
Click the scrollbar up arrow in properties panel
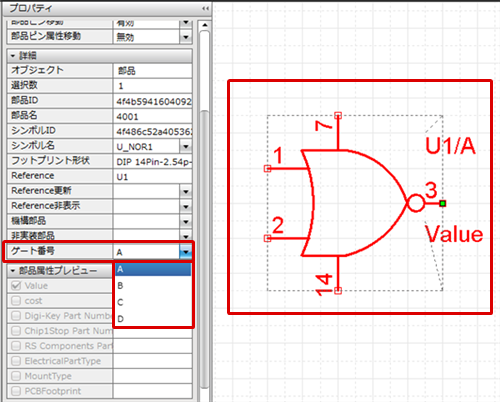[x=205, y=25]
